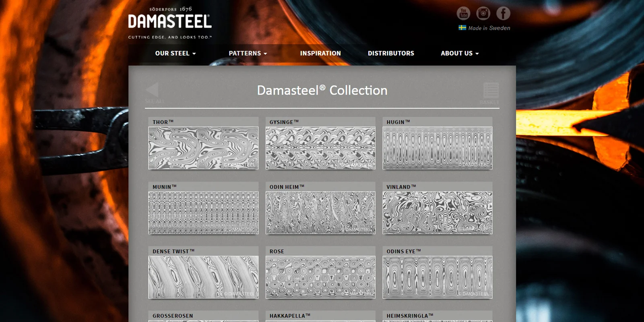Open the Vinland pattern thumbnail

438,213
